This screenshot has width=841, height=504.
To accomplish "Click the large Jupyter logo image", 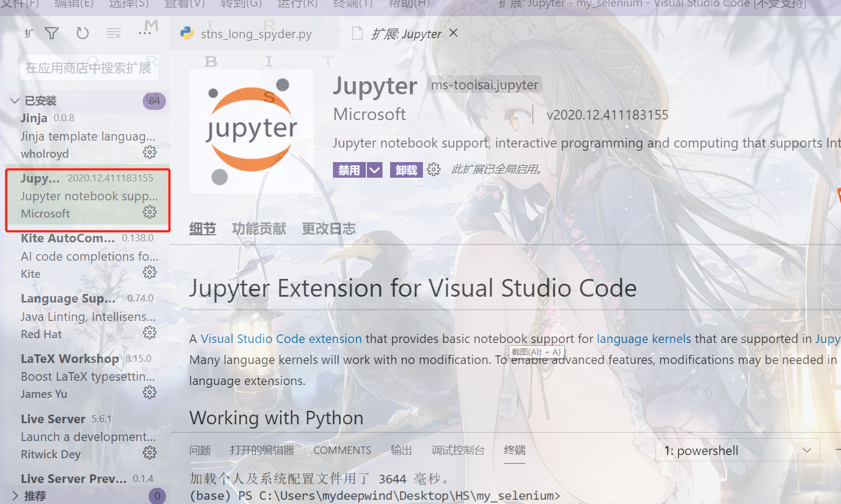I will click(x=252, y=131).
